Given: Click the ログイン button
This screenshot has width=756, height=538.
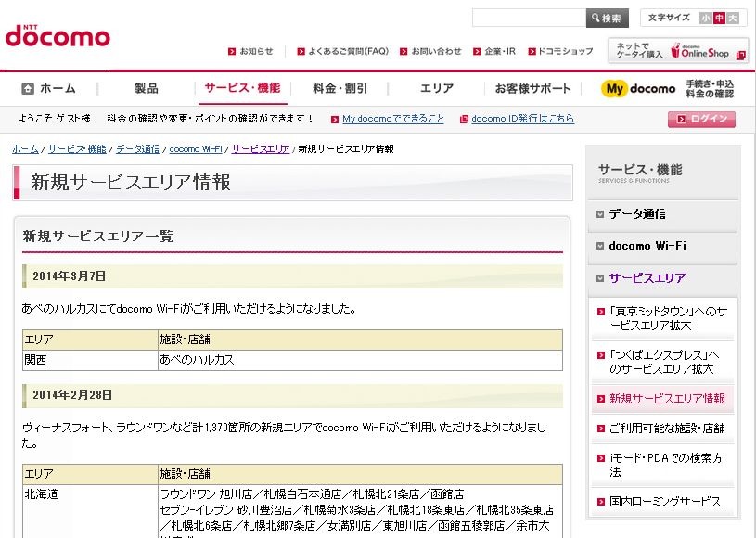Looking at the screenshot, I should [x=701, y=119].
